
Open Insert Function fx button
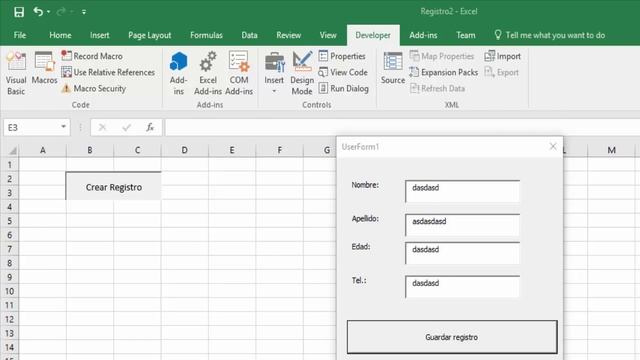click(x=150, y=127)
